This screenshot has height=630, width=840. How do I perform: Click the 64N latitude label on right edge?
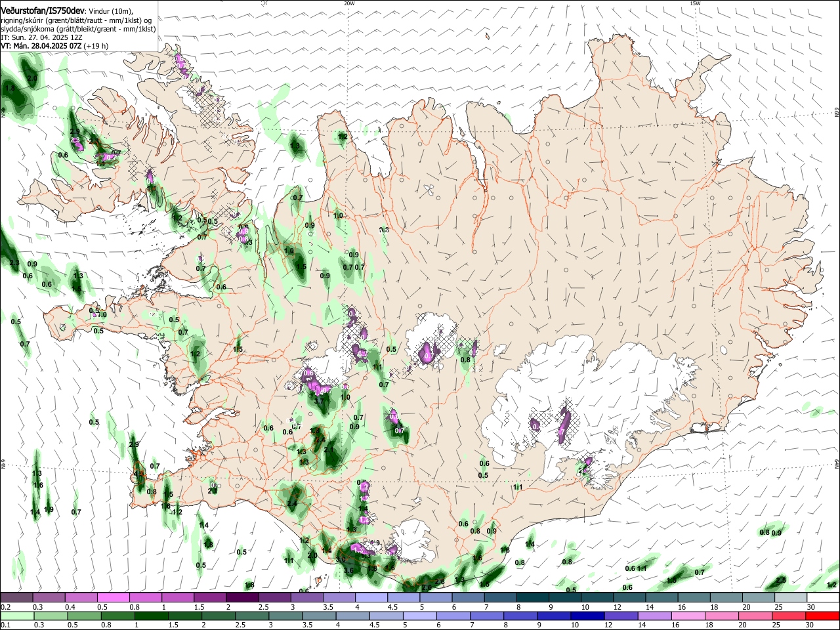tap(837, 464)
